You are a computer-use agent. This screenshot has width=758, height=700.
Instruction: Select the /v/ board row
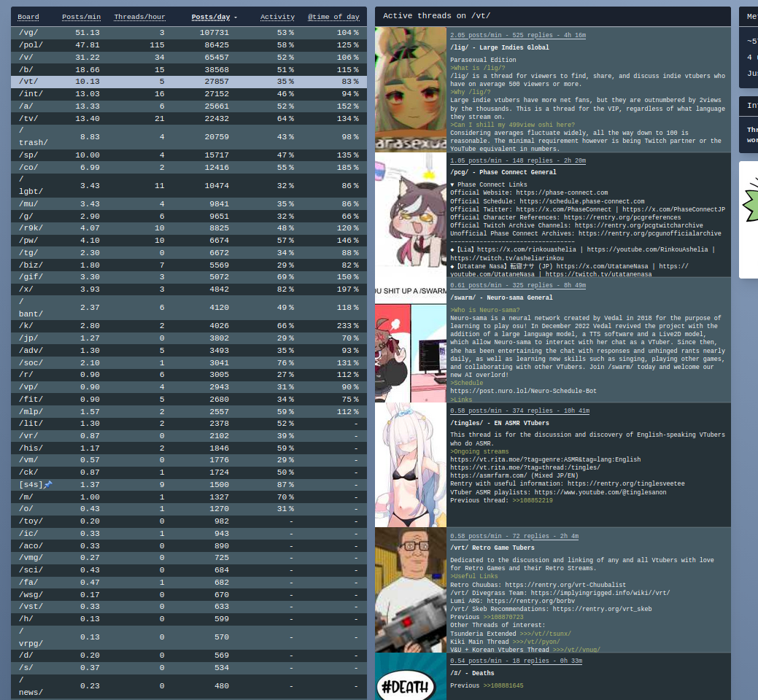(x=188, y=57)
